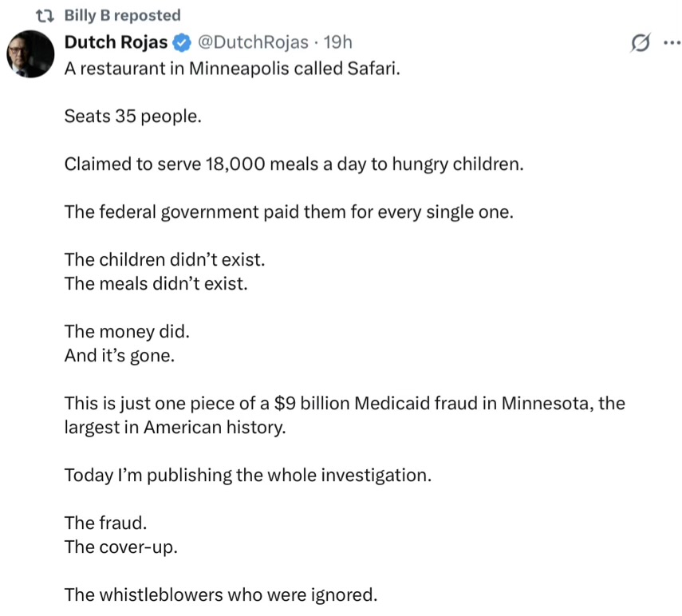This screenshot has width=682, height=616.
Task: Click the "And it's gone." line
Action: click(118, 355)
